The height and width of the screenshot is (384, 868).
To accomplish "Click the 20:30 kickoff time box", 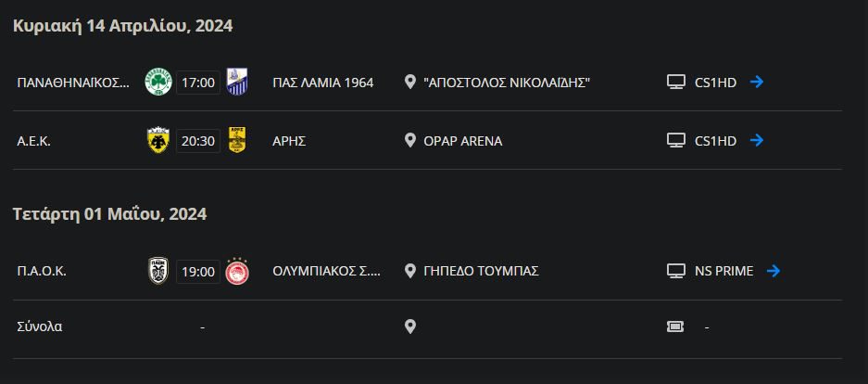I will pos(197,141).
